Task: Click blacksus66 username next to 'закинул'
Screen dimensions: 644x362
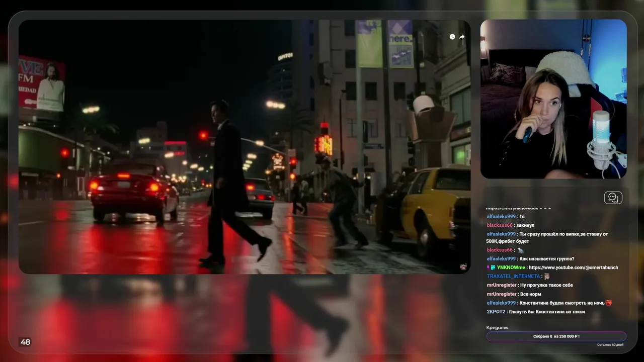Action: [500, 225]
